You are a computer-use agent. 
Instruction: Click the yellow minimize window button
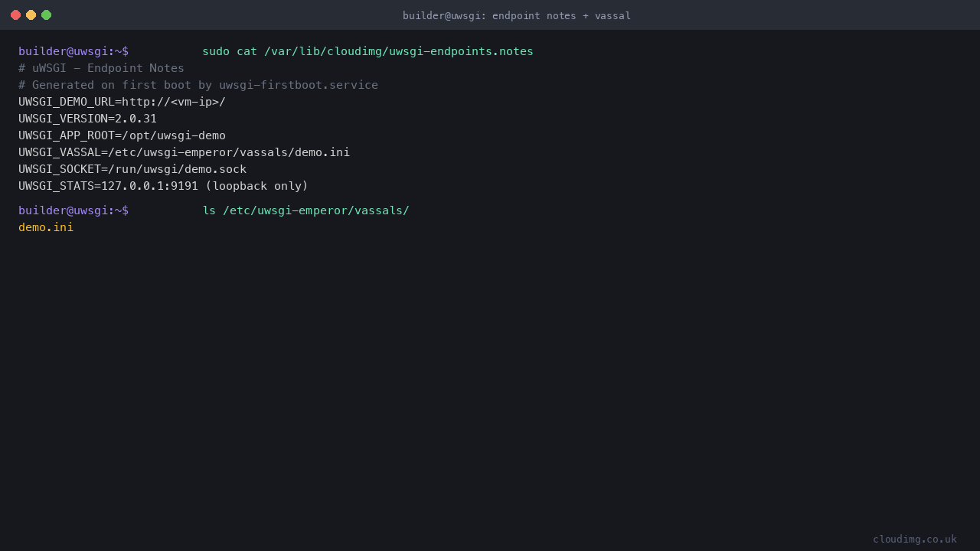click(31, 15)
